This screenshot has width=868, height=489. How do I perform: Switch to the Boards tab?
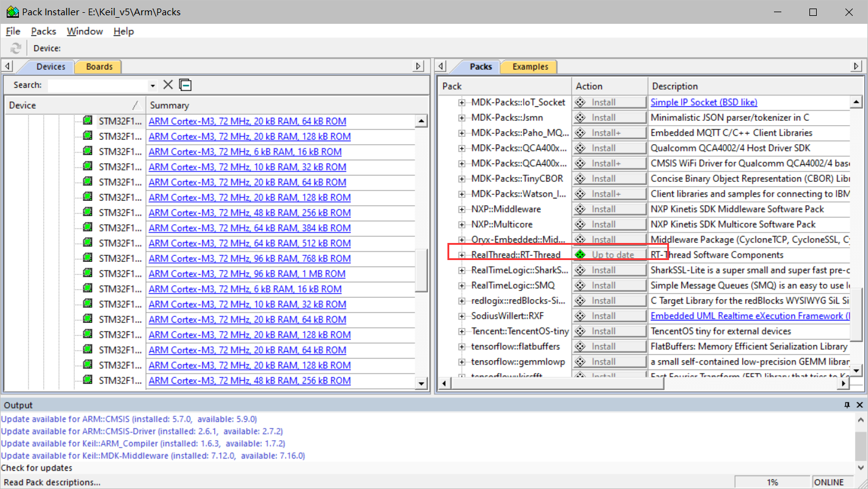pyautogui.click(x=99, y=67)
